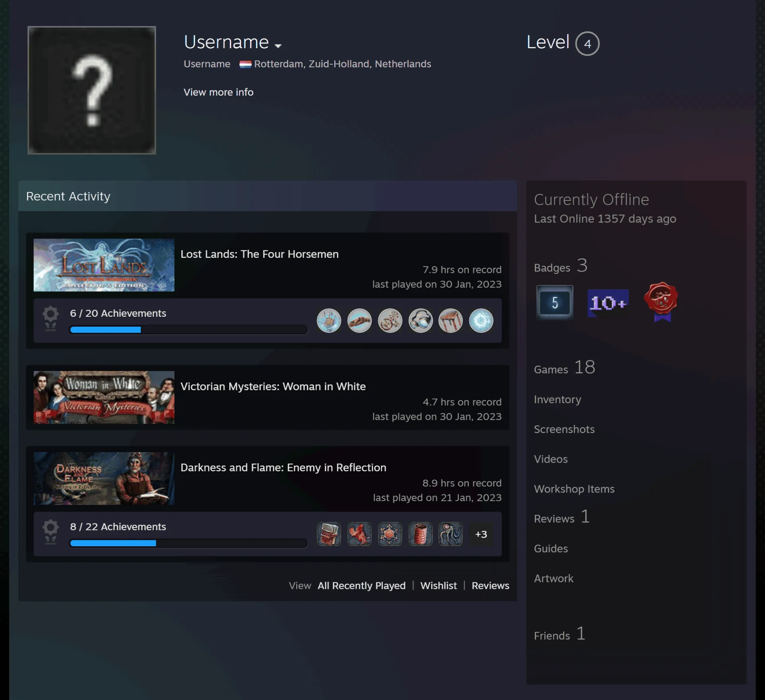
Task: Open All Recently Played link
Action: tap(361, 586)
